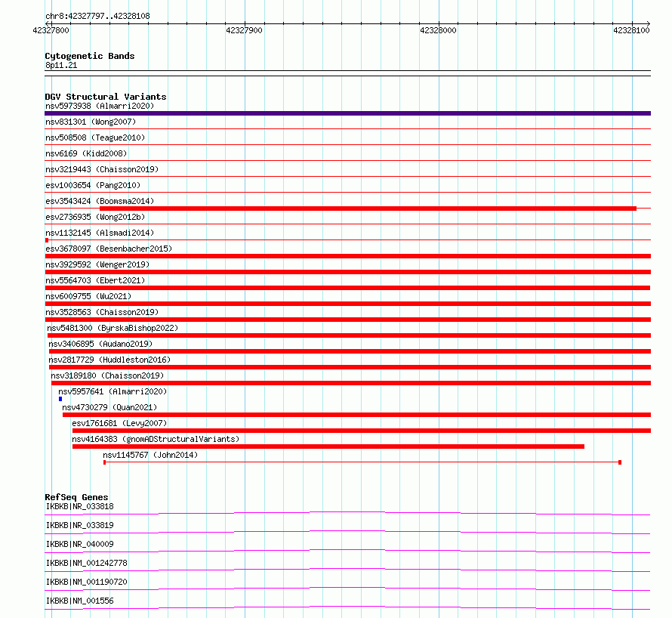Select IKBKB|NR_040009 transcript
The image size is (672, 618).
tap(80, 544)
